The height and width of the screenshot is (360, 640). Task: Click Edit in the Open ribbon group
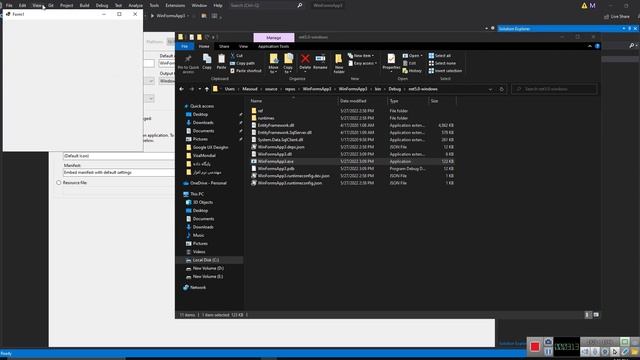409,63
